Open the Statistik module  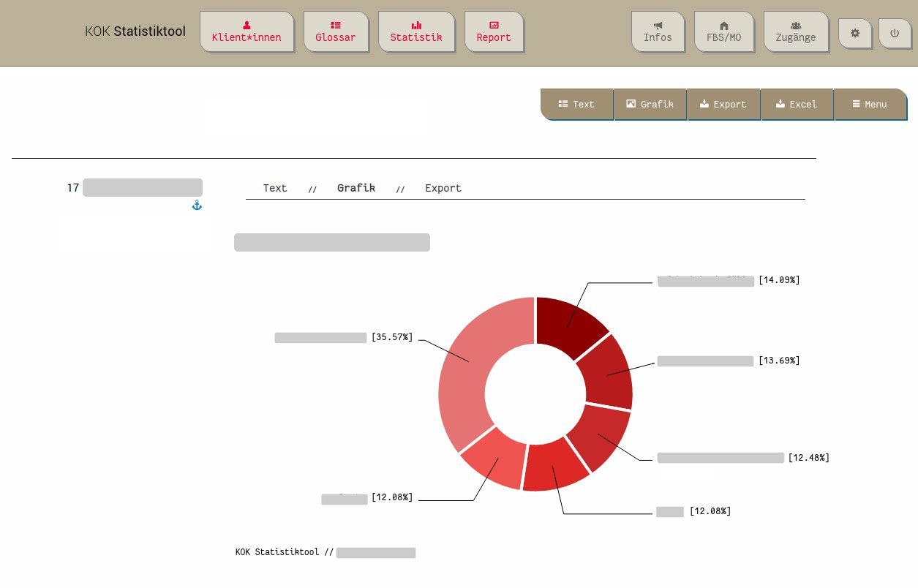[x=416, y=32]
